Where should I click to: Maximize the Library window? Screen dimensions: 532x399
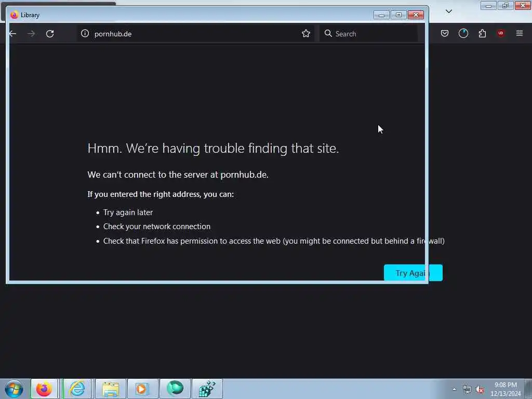pyautogui.click(x=398, y=15)
